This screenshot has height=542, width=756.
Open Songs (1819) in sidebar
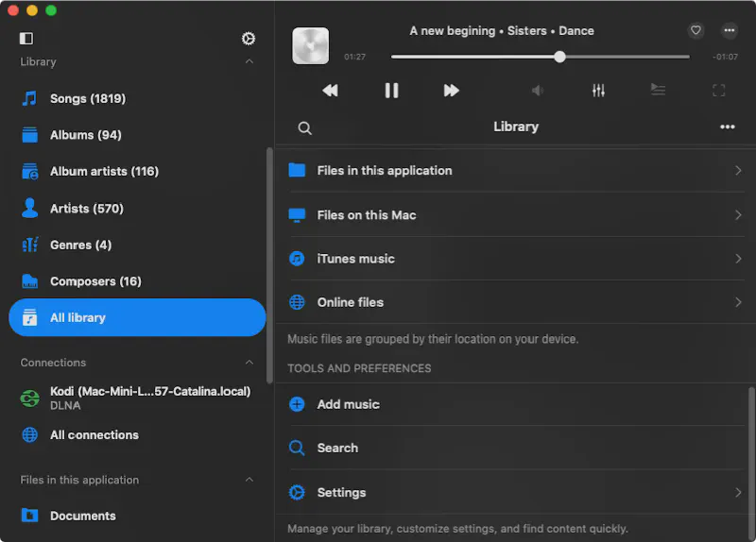point(87,98)
